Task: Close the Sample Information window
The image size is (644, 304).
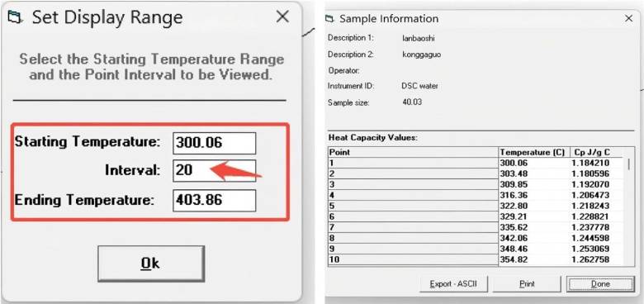Action: pyautogui.click(x=629, y=18)
